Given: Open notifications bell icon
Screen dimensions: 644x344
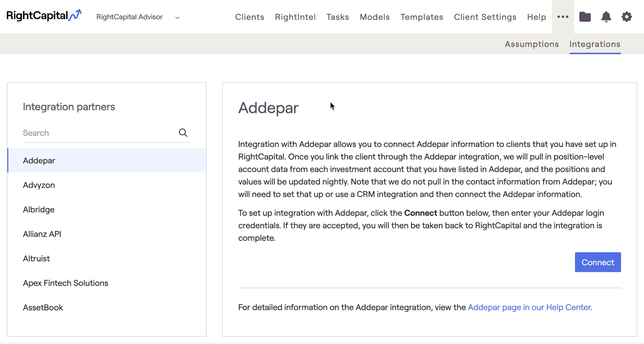Looking at the screenshot, I should point(606,17).
